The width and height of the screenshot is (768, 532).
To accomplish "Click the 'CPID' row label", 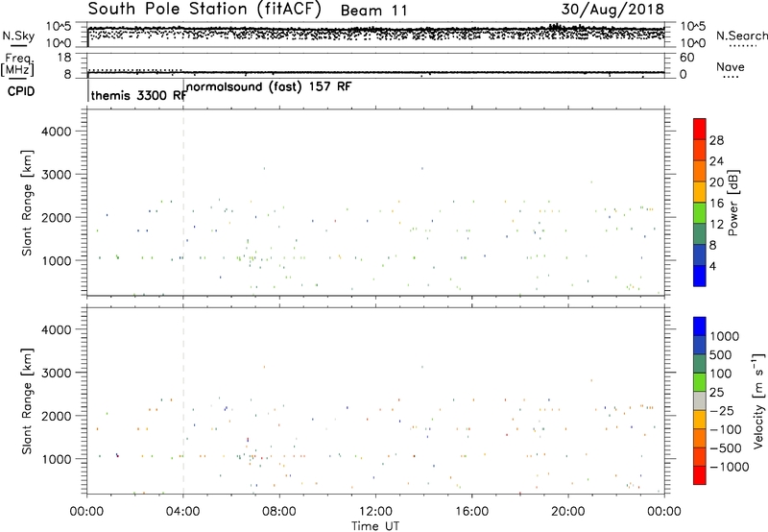I will tap(21, 91).
